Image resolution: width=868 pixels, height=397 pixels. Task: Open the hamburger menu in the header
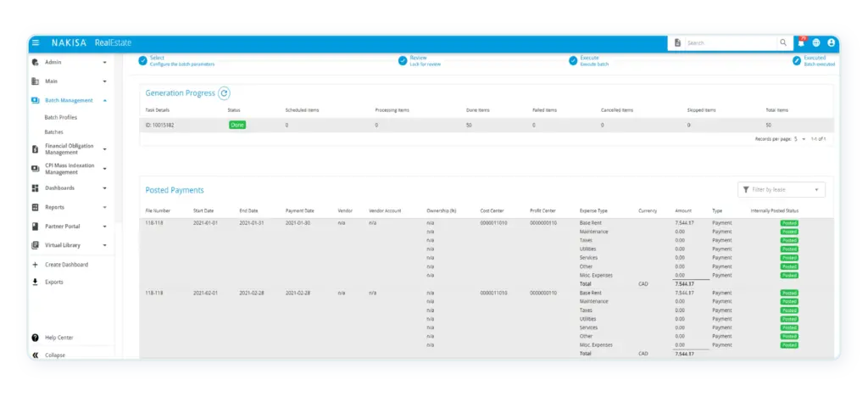pos(36,42)
